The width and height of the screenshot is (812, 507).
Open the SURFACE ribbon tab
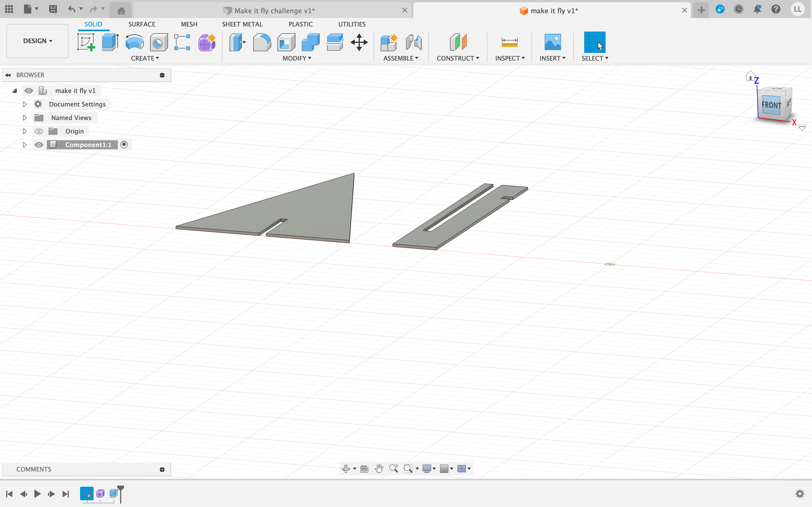(x=142, y=24)
